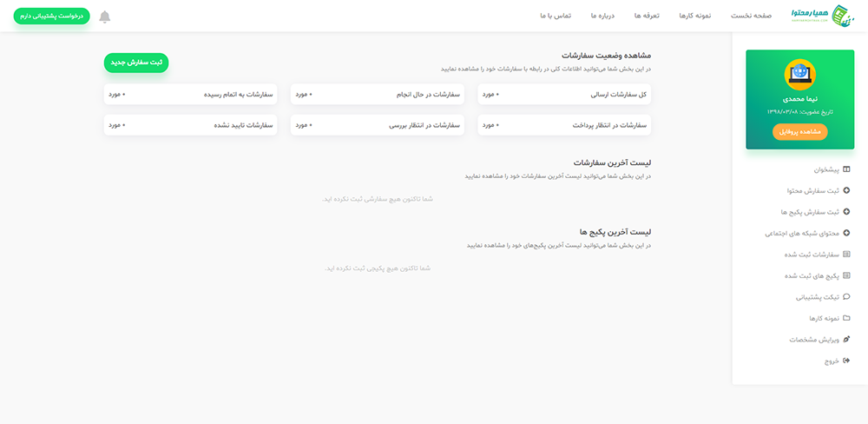The image size is (868, 424).
Task: Select the سفارشات در انتظار بررسی card
Action: (x=377, y=125)
